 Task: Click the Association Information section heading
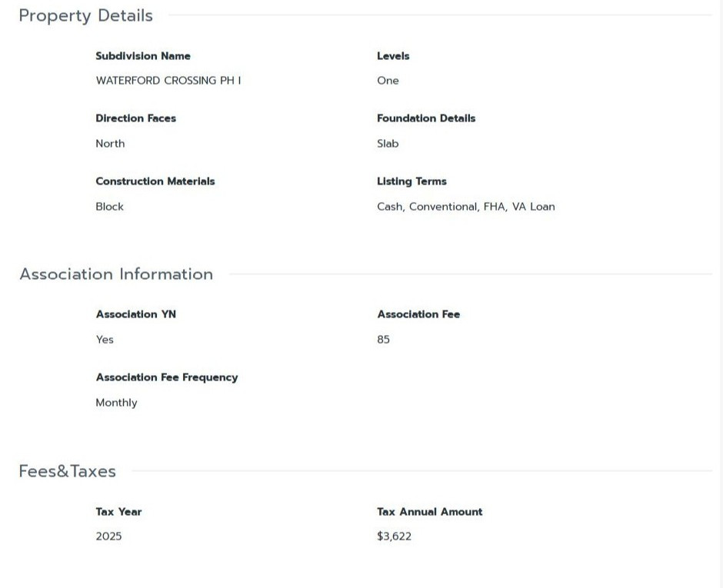tap(116, 274)
